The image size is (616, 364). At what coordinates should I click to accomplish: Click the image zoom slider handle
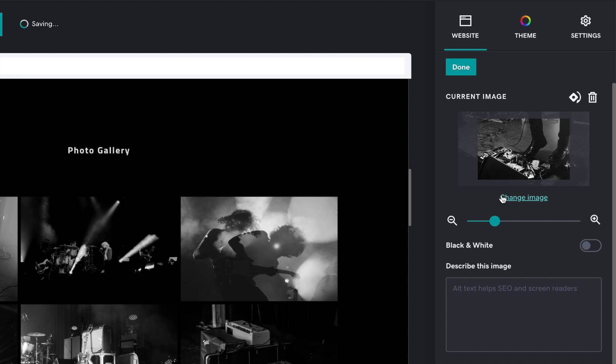[495, 221]
